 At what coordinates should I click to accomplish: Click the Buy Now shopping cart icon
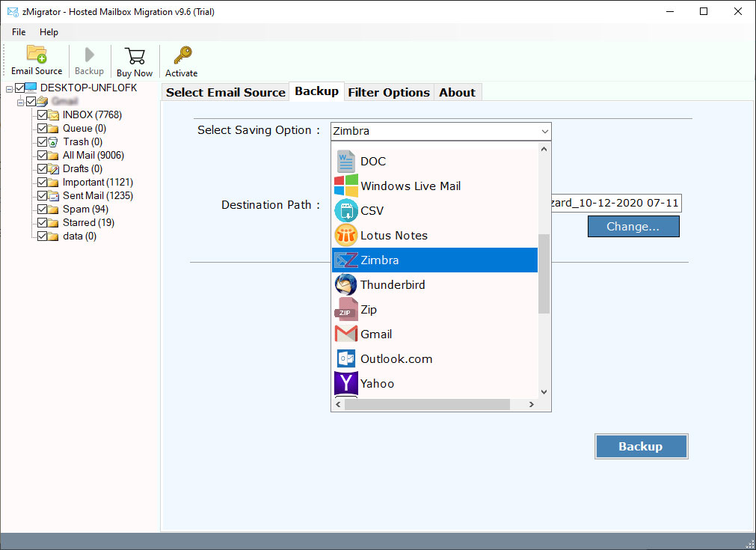point(135,56)
